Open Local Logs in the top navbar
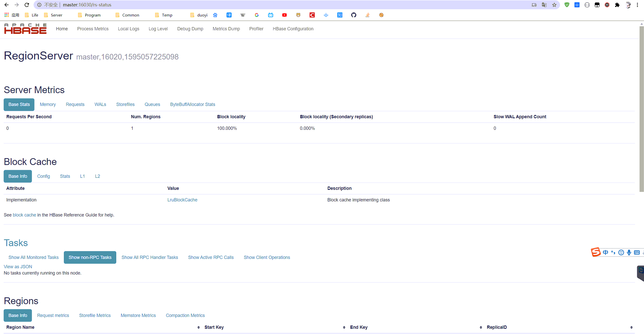The image size is (644, 334). 129,29
